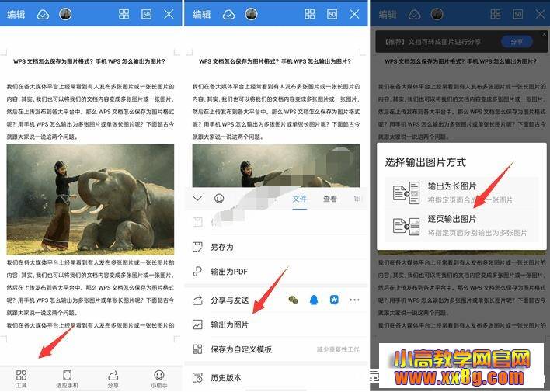Tap the page-by-page output icon in dialog
This screenshot has width=550, height=392.
[406, 226]
